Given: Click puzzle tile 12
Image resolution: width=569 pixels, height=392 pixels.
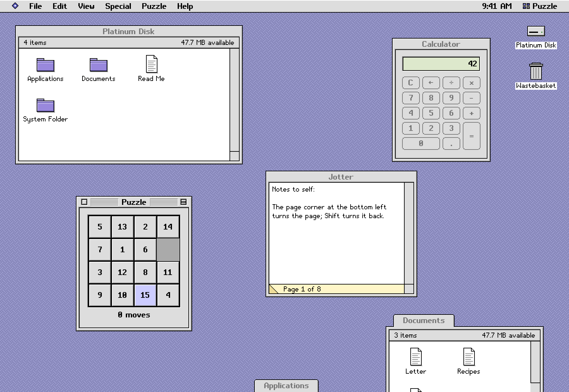Looking at the screenshot, I should click(x=122, y=272).
